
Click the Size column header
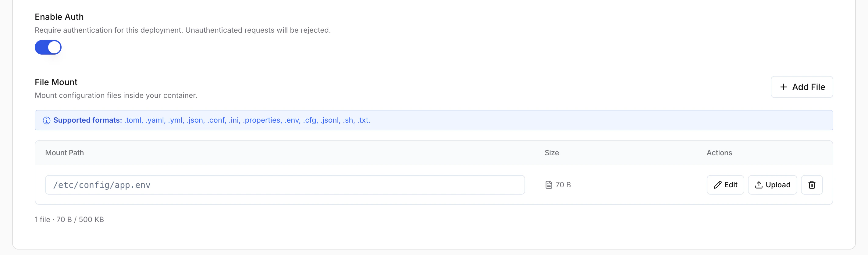[552, 153]
